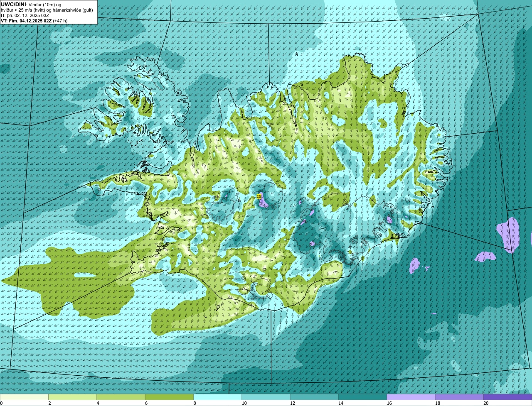Click the 'hviður > 25 m/s' description line
Image resolution: width=532 pixels, height=406 pixels.
pos(47,10)
